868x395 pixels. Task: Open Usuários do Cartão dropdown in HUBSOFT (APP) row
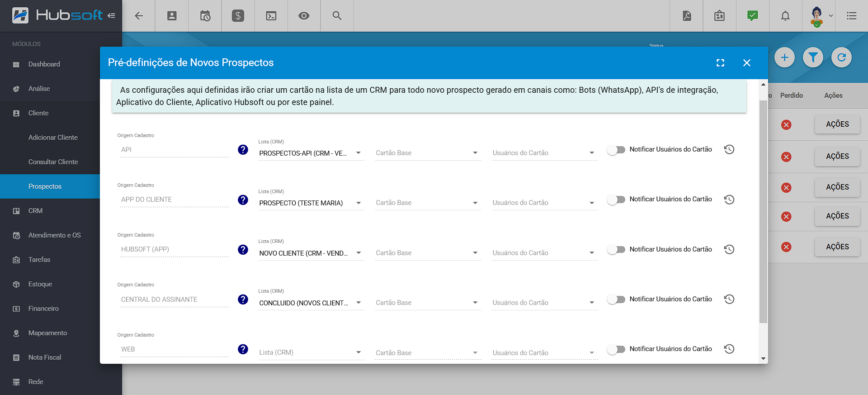544,253
